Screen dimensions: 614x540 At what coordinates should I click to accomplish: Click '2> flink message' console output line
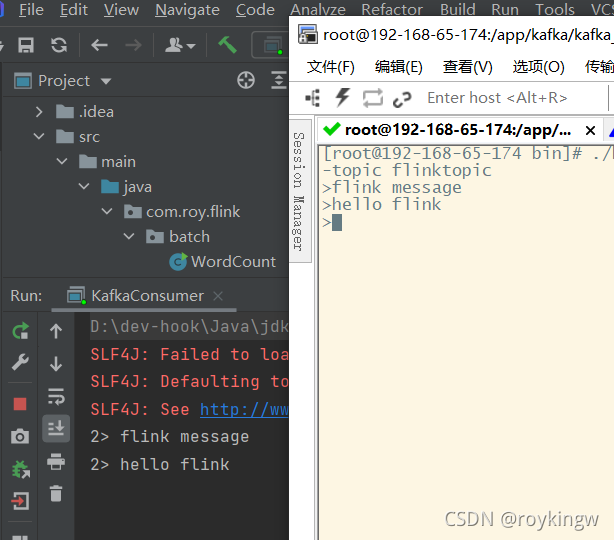point(170,437)
